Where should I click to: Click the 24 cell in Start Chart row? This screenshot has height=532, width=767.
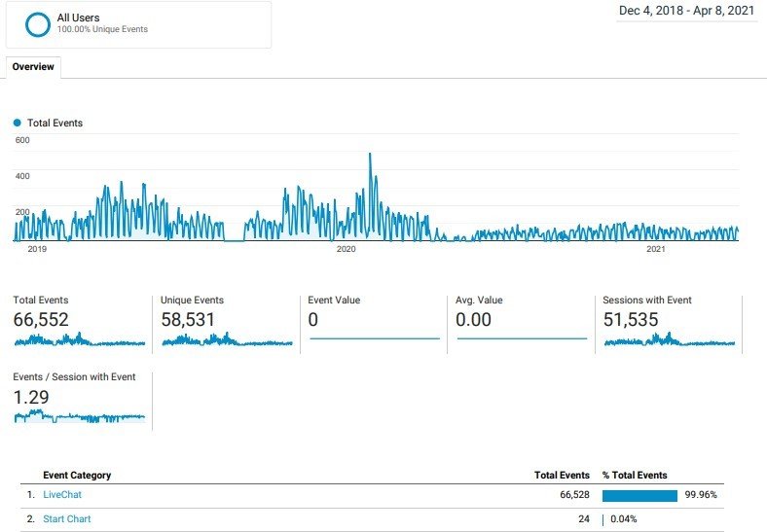584,518
